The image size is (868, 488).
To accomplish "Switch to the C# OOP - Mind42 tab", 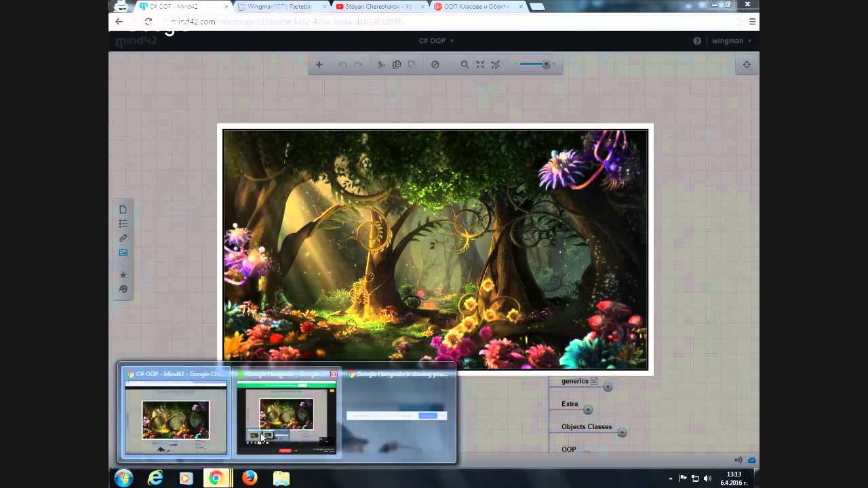I will 182,7.
